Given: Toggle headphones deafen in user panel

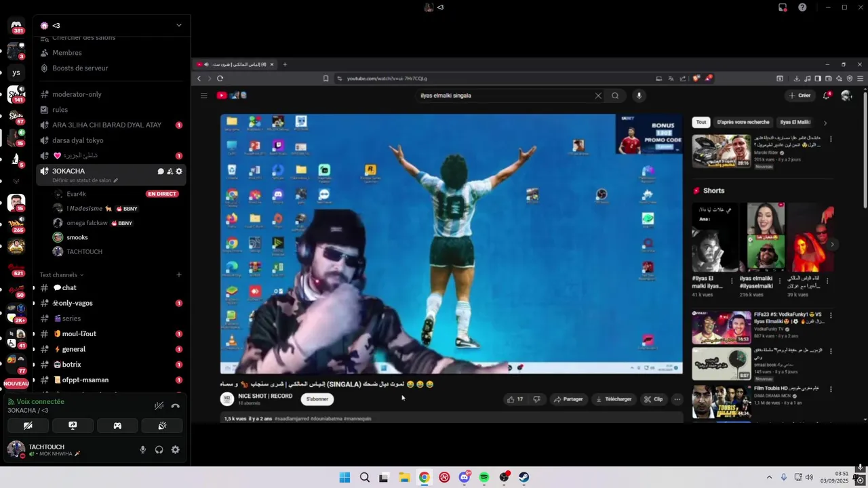Looking at the screenshot, I should (159, 449).
